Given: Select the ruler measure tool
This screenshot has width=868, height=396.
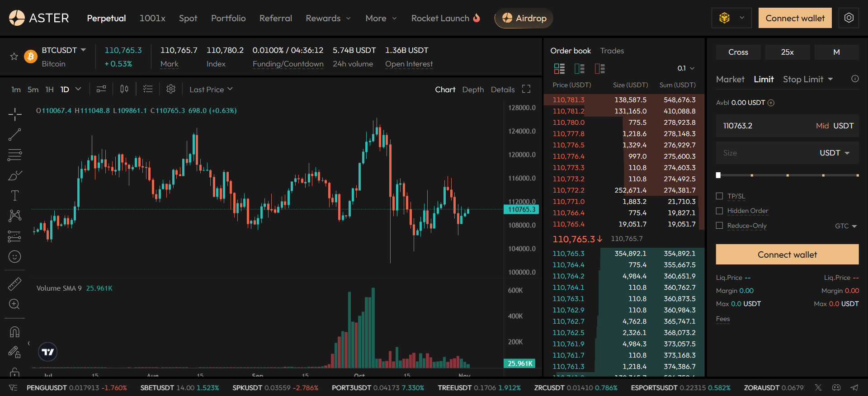Looking at the screenshot, I should click(14, 284).
